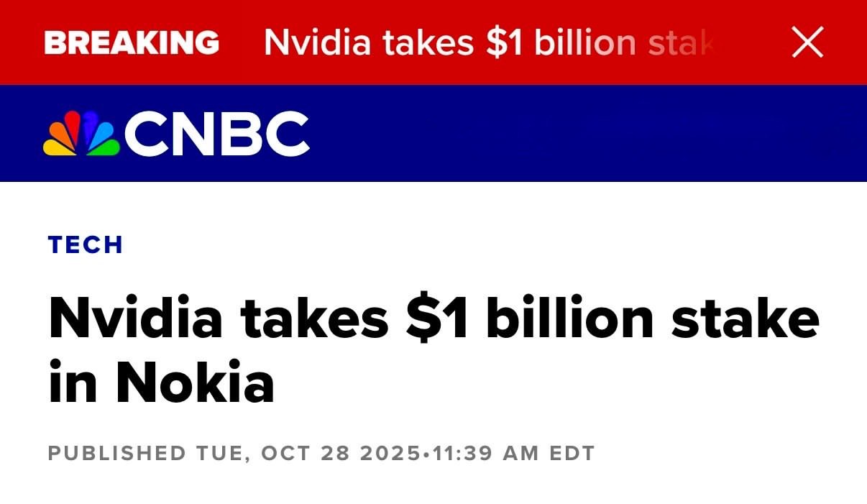This screenshot has width=867, height=504.
Task: Select the 11:39 AM EDT timestamp
Action: (513, 454)
